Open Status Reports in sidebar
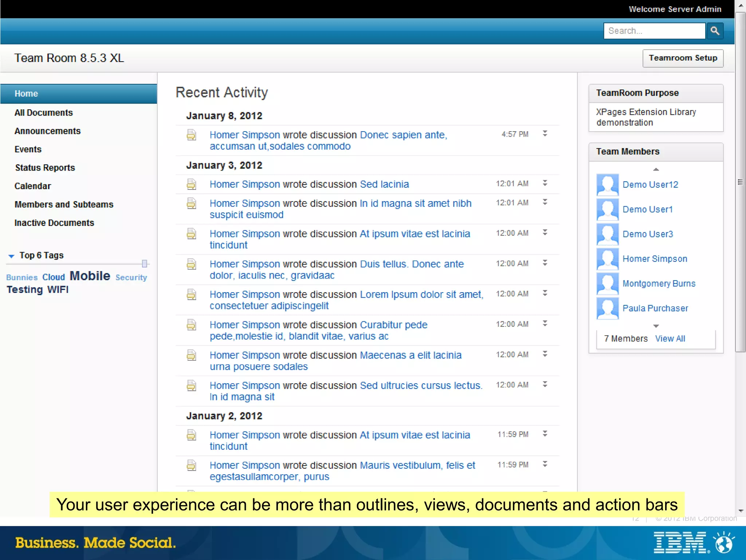746x560 pixels. (x=45, y=168)
